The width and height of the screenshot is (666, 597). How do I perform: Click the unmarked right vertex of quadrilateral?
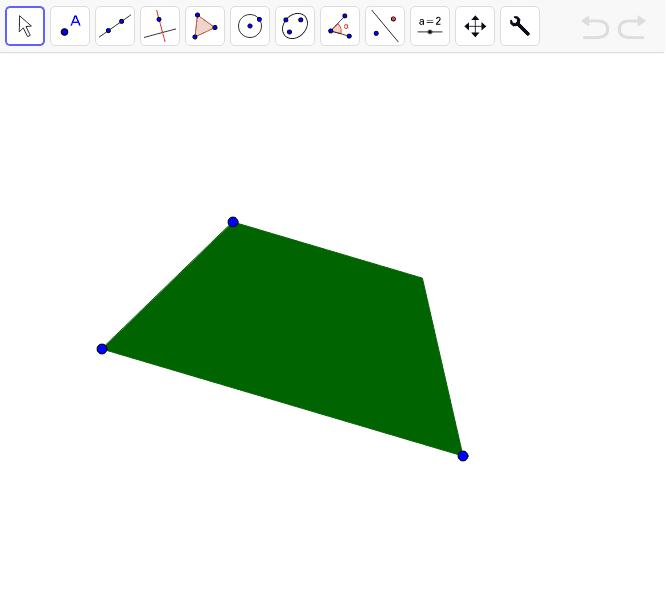(x=422, y=278)
